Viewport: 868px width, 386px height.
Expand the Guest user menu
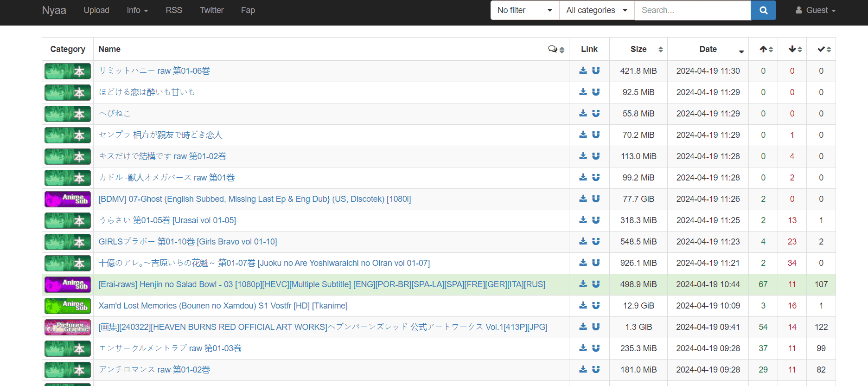[816, 10]
